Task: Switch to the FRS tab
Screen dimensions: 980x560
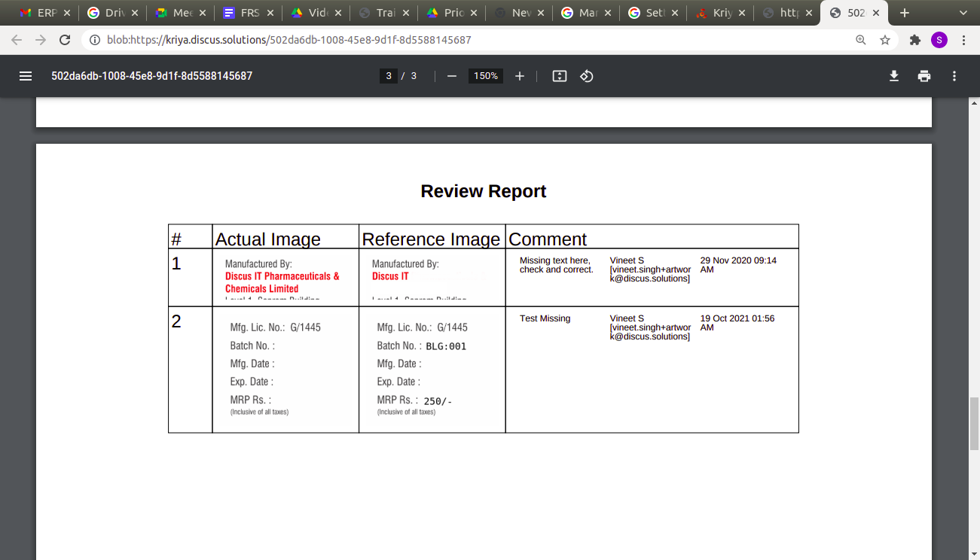Action: 249,13
